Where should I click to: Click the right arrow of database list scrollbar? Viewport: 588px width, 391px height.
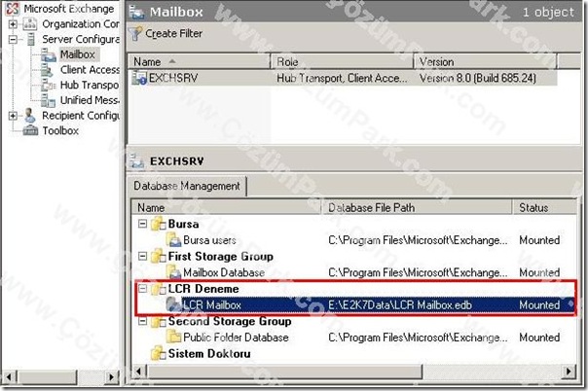tap(569, 372)
